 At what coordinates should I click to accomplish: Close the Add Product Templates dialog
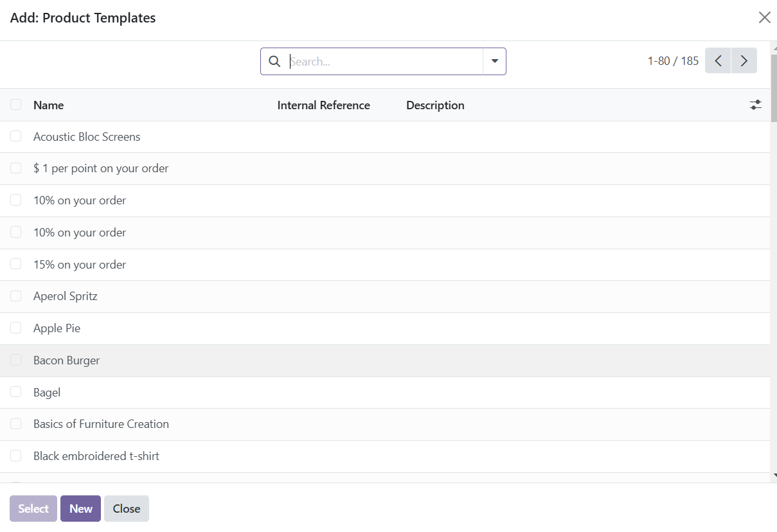pyautogui.click(x=764, y=17)
